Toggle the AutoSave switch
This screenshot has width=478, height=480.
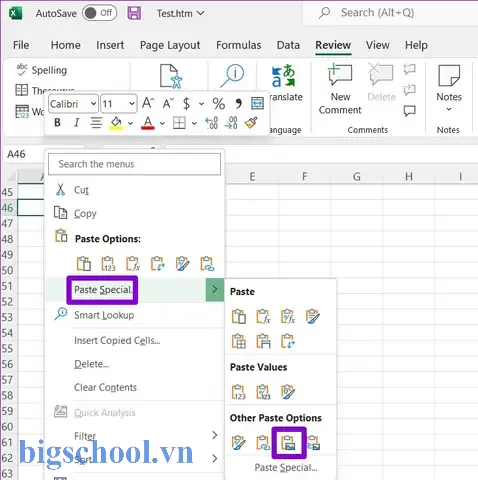pyautogui.click(x=99, y=13)
